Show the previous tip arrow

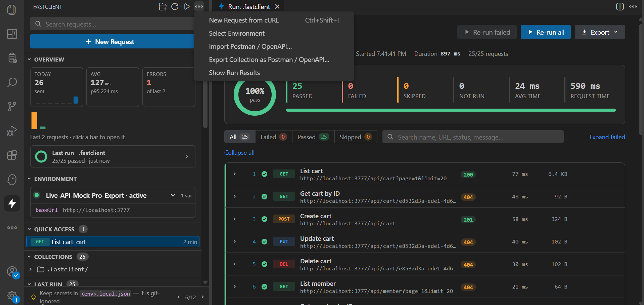[x=179, y=297]
